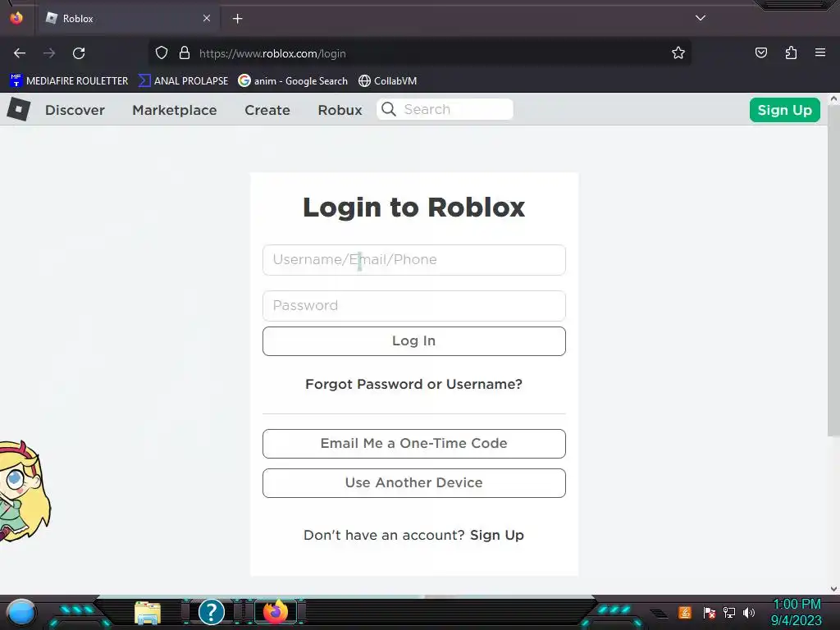840x630 pixels.
Task: Open Forgot Password or Username link
Action: (x=413, y=384)
